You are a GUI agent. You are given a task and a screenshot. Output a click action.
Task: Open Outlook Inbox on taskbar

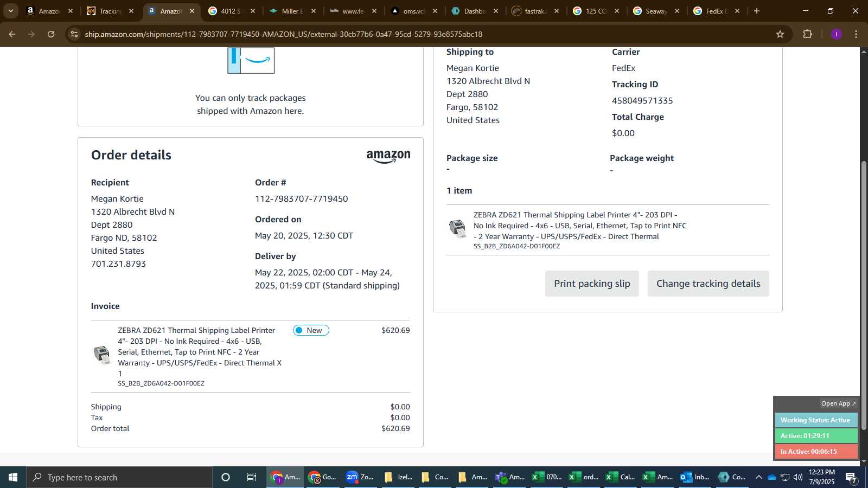[695, 477]
